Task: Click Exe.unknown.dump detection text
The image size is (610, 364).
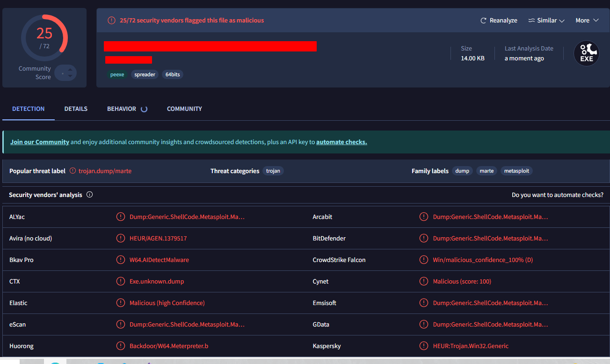Action: pos(157,281)
